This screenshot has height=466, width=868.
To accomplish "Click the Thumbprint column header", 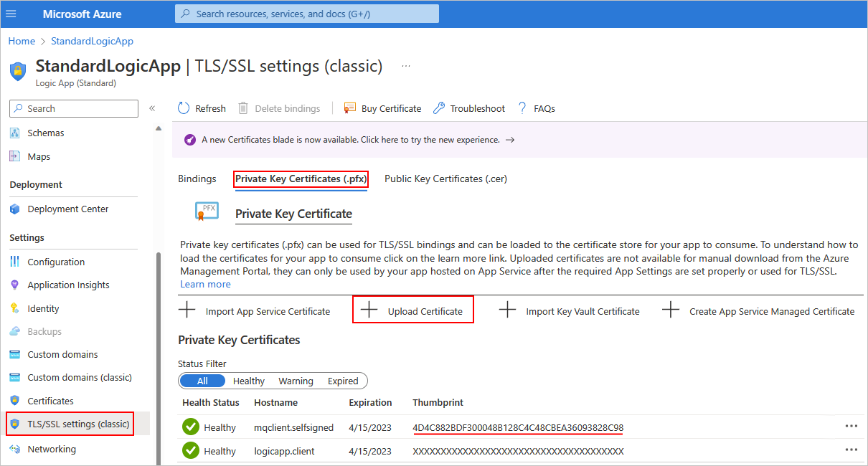I will coord(437,402).
